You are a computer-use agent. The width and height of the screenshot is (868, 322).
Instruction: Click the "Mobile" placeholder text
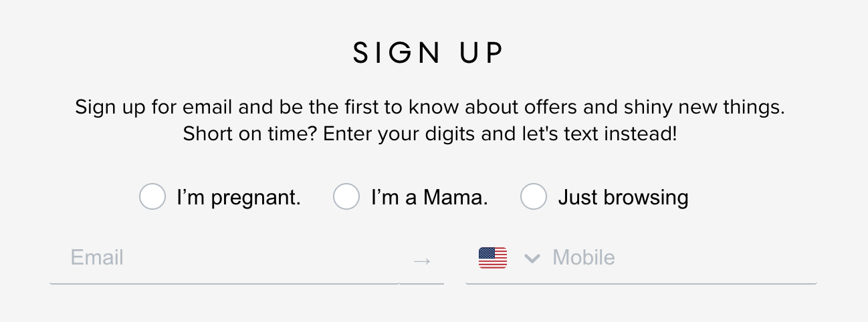pyautogui.click(x=584, y=258)
